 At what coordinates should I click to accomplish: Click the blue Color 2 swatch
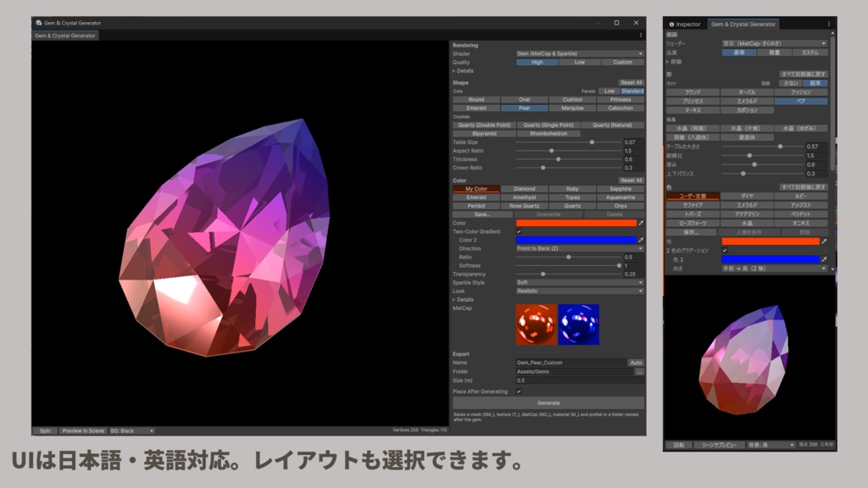(576, 240)
